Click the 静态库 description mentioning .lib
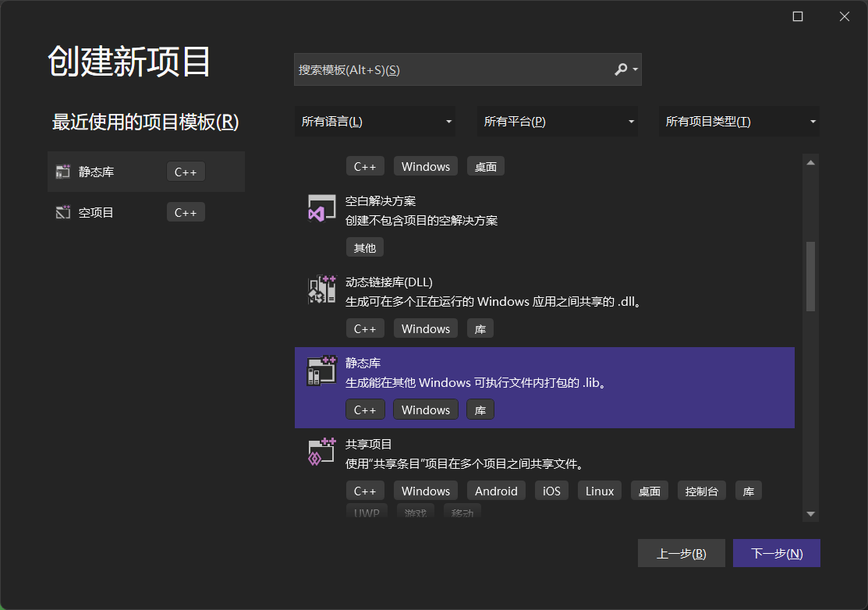Image resolution: width=868 pixels, height=610 pixels. (x=476, y=382)
